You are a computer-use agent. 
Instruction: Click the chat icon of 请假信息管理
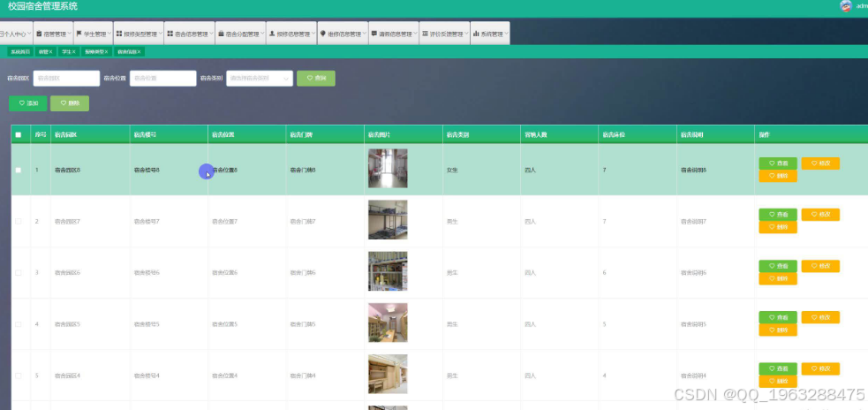(x=374, y=34)
